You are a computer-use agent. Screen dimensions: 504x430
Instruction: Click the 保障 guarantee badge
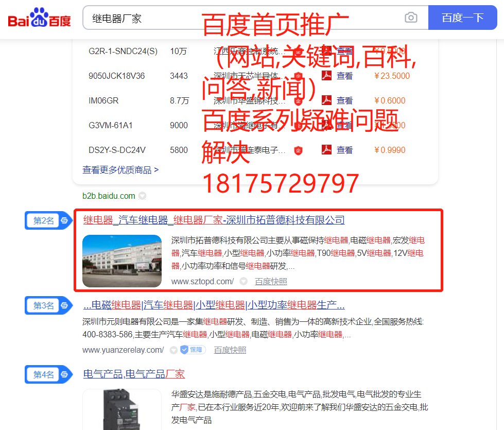[x=193, y=350]
